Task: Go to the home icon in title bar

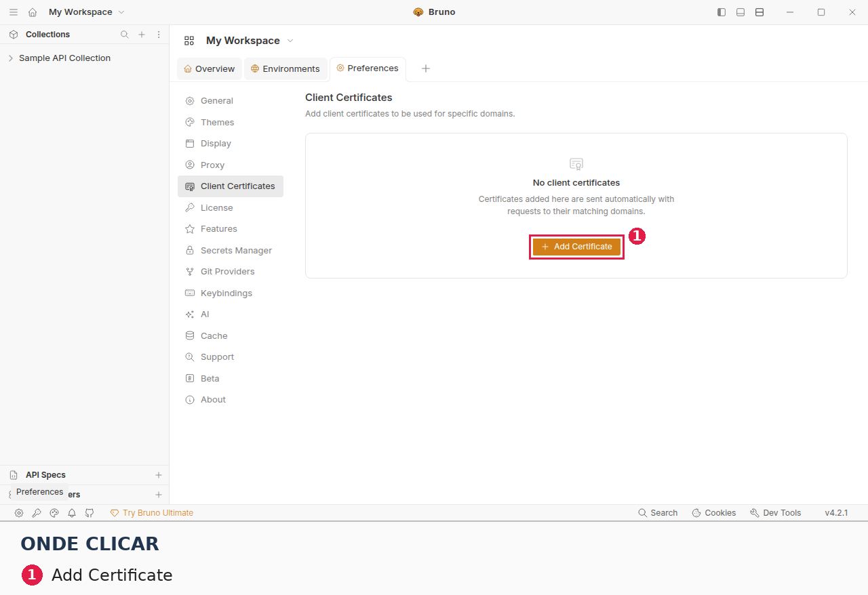Action: click(x=33, y=12)
